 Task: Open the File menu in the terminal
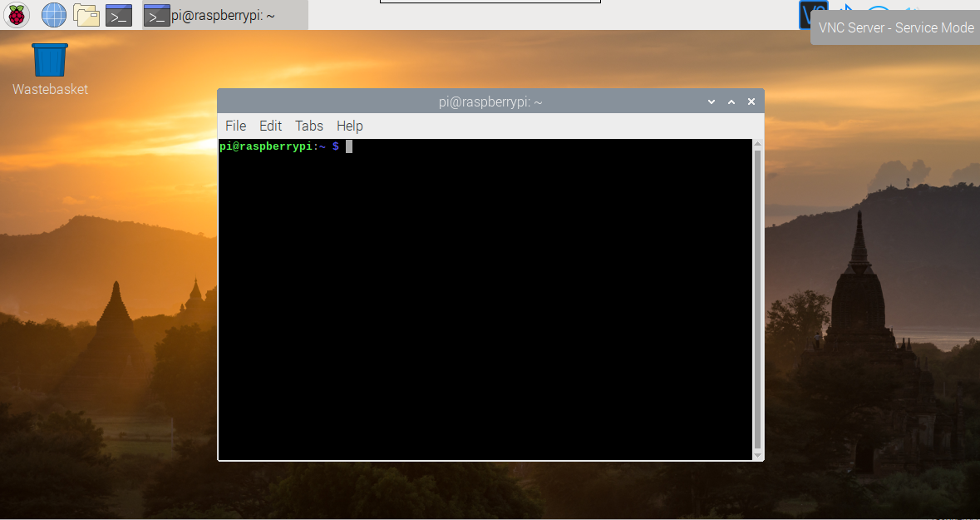coord(235,126)
